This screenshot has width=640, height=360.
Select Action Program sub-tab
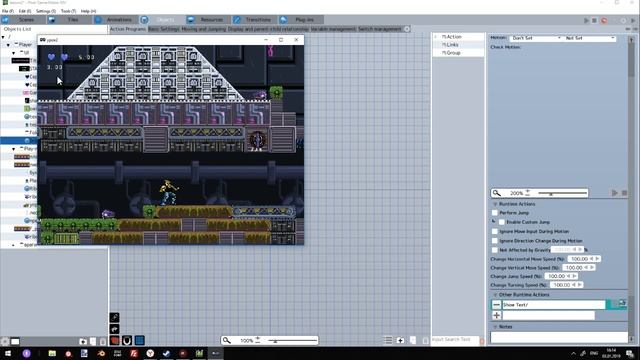point(128,29)
